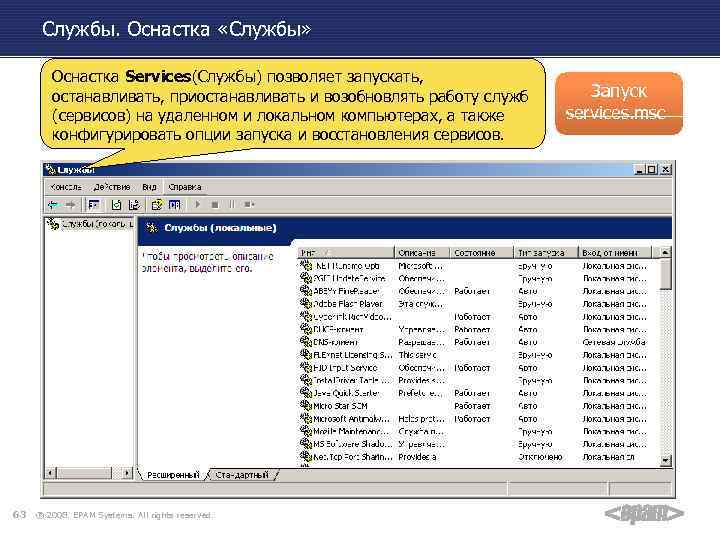The image size is (720, 540).
Task: Click the blue panel icon right of Help icon
Action: tap(174, 205)
